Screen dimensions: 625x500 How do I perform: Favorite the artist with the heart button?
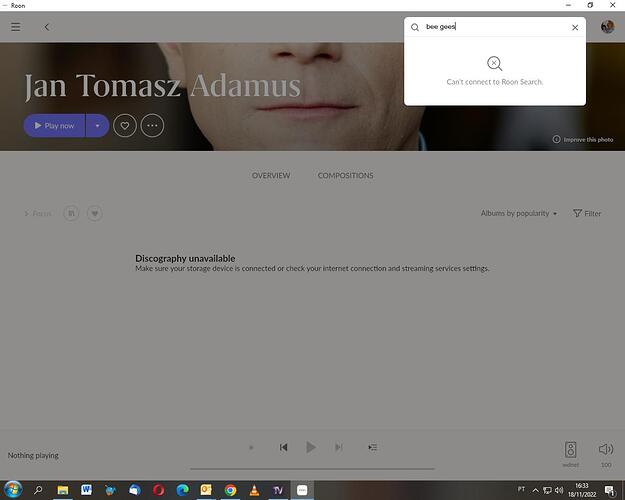pos(125,126)
